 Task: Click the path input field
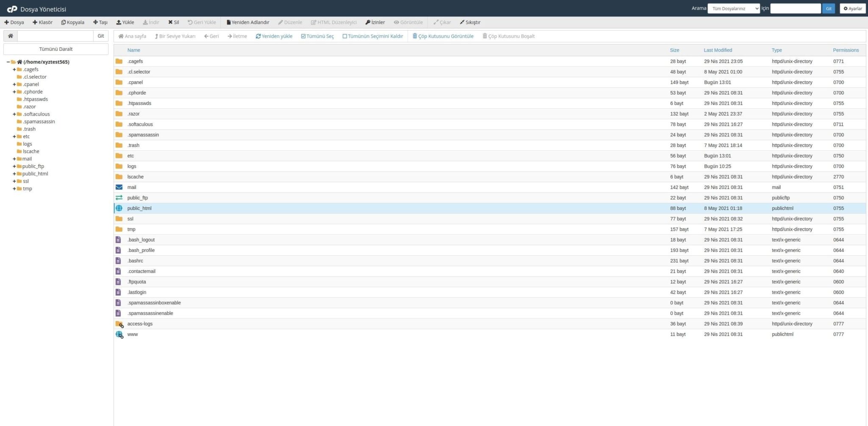(55, 36)
